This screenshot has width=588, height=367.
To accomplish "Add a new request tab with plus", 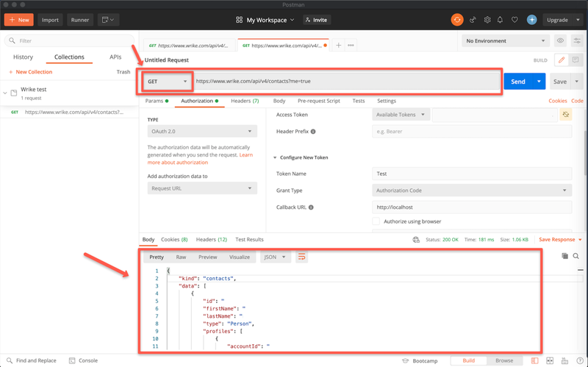I will [338, 45].
